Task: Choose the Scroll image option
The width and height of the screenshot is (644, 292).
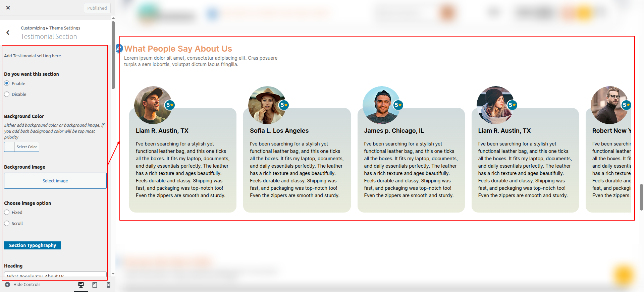Action: [x=7, y=223]
